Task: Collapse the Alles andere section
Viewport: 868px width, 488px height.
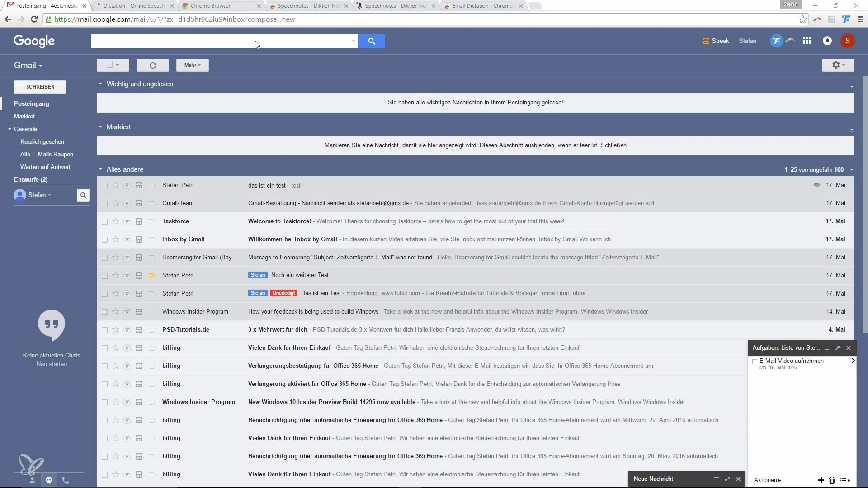Action: click(x=100, y=169)
